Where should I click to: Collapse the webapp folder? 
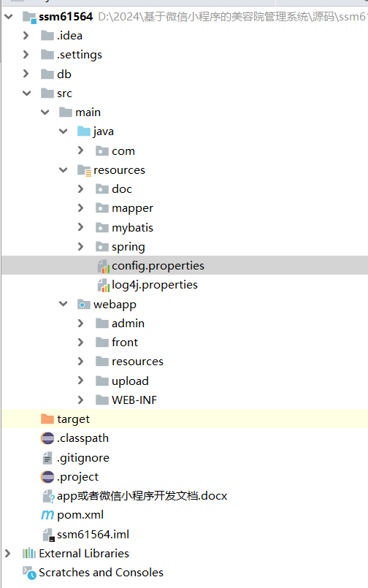[64, 304]
